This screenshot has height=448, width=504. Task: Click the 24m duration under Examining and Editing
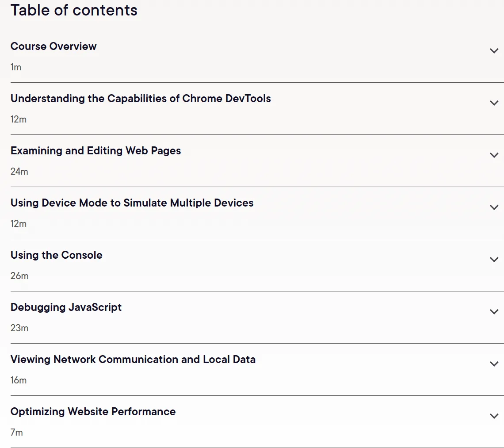[19, 172]
